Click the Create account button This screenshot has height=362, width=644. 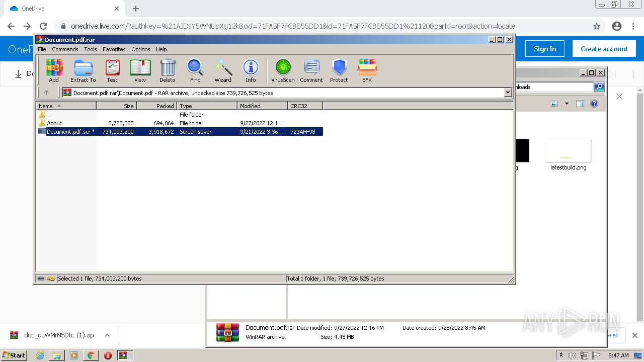(x=604, y=49)
